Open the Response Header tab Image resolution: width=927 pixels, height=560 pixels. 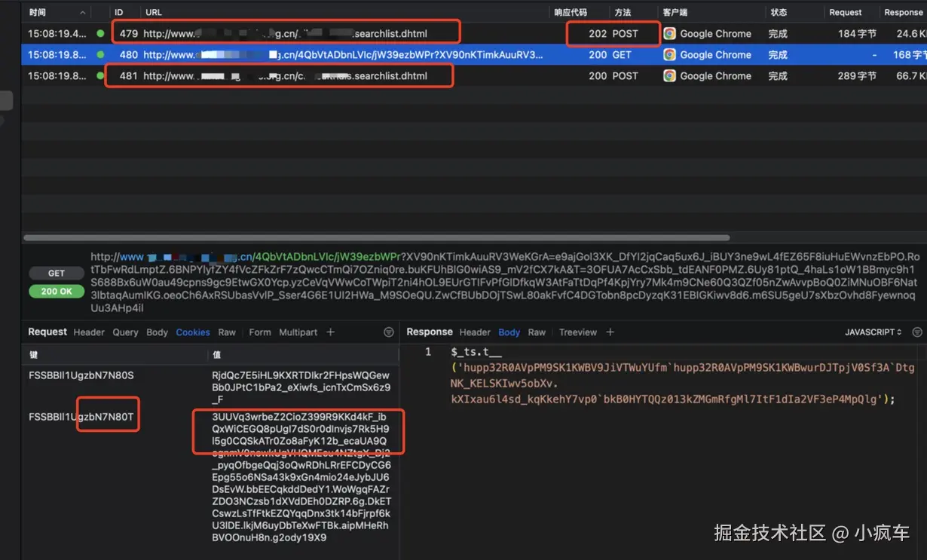(475, 332)
